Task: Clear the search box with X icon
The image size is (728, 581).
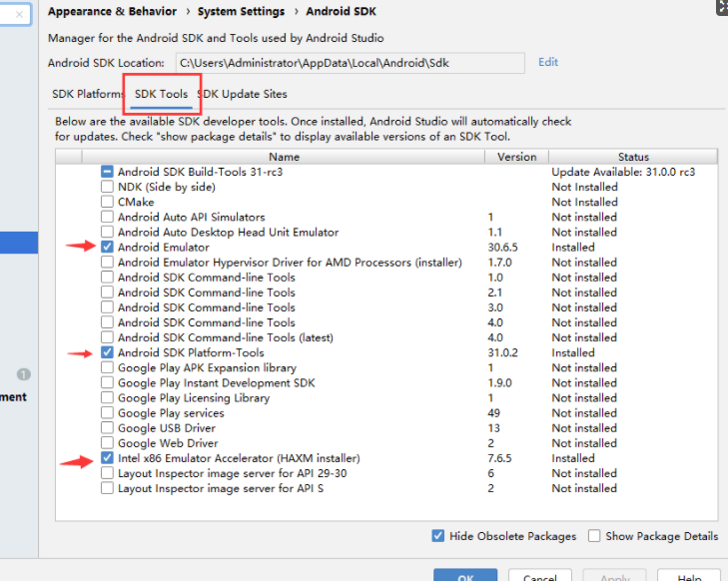Action: 19,14
